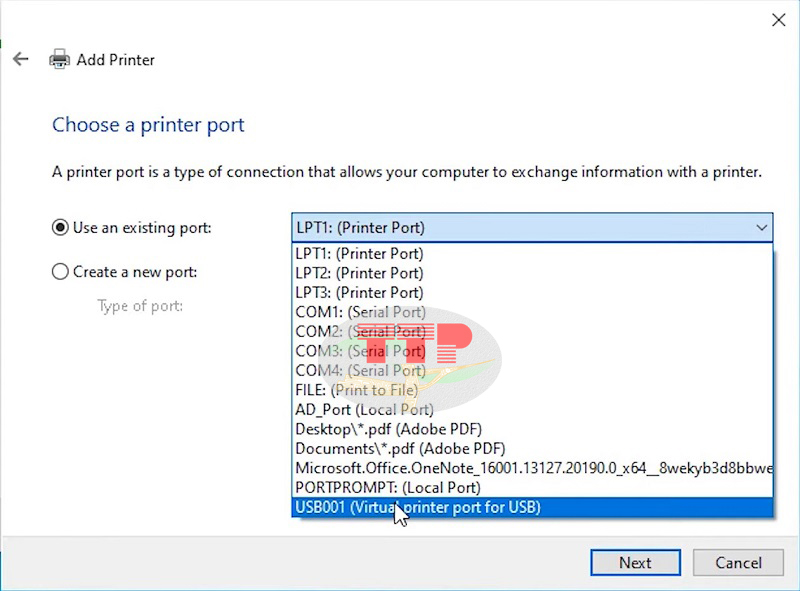Close the Add Printer window

[x=779, y=20]
